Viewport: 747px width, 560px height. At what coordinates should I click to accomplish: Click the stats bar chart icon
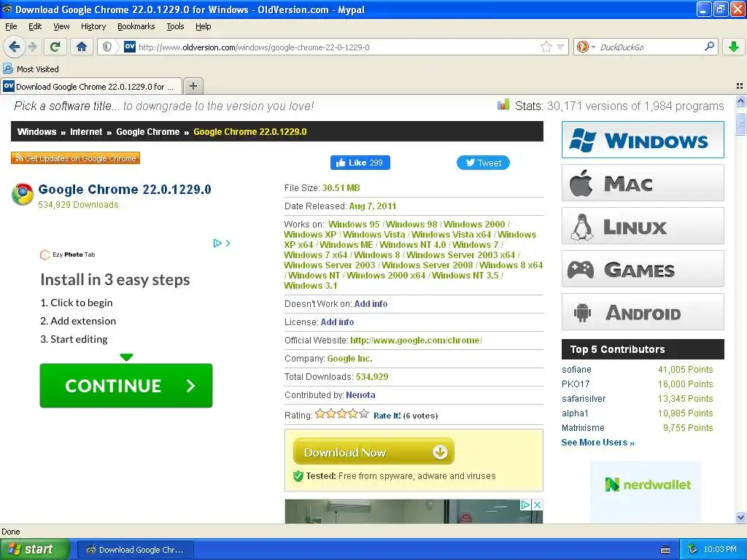click(503, 105)
